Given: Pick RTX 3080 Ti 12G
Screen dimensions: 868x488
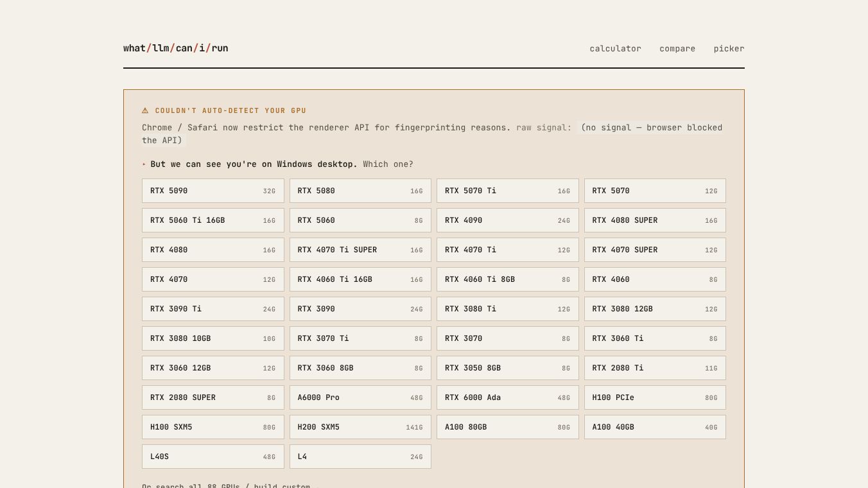Looking at the screenshot, I should tap(508, 309).
